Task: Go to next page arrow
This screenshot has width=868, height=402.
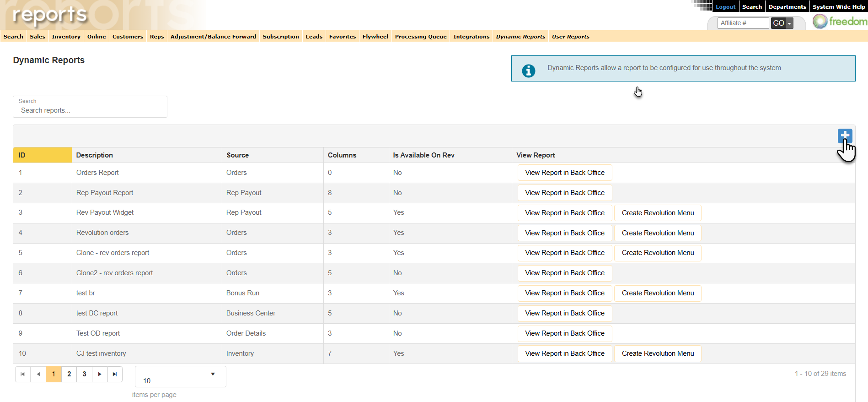Action: click(100, 374)
